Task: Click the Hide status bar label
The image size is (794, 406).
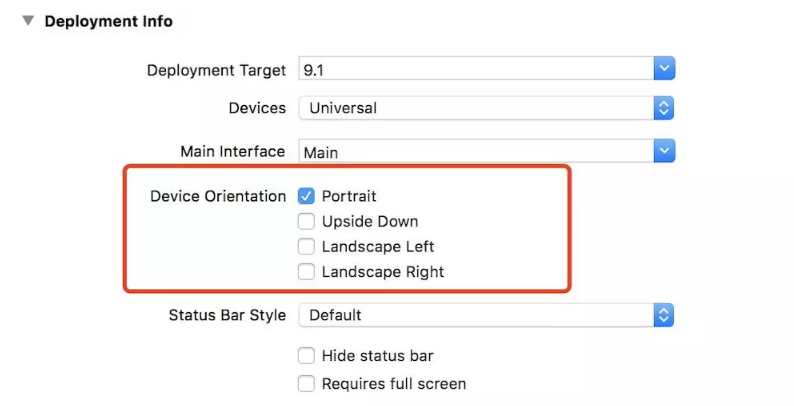Action: pyautogui.click(x=377, y=356)
